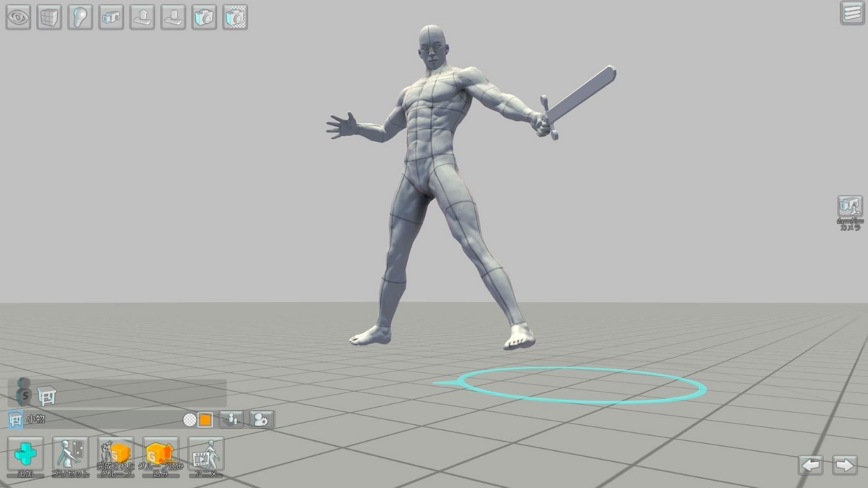The width and height of the screenshot is (868, 488).
Task: Open the アニメ animation button
Action: coord(206,457)
